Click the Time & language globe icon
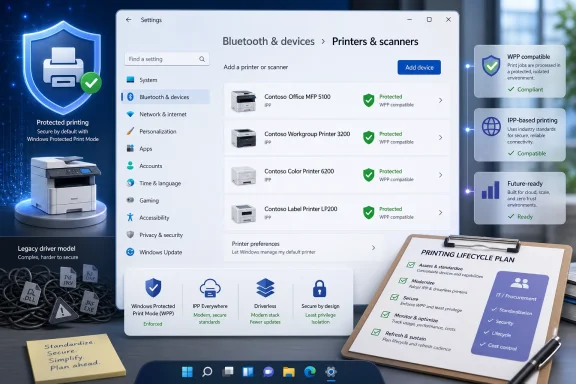Screen dimensions: 576x384 [130, 183]
